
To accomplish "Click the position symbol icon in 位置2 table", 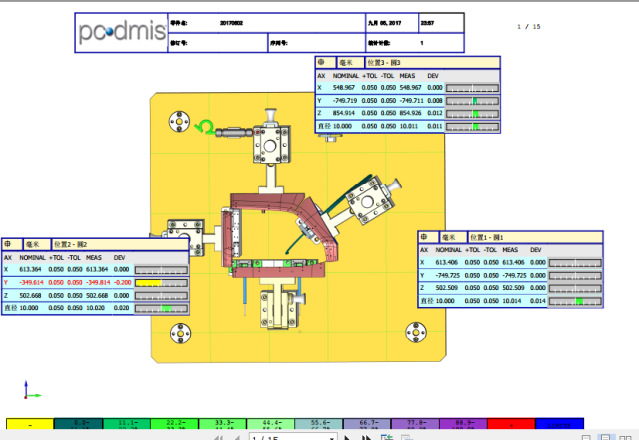I will click(8, 243).
